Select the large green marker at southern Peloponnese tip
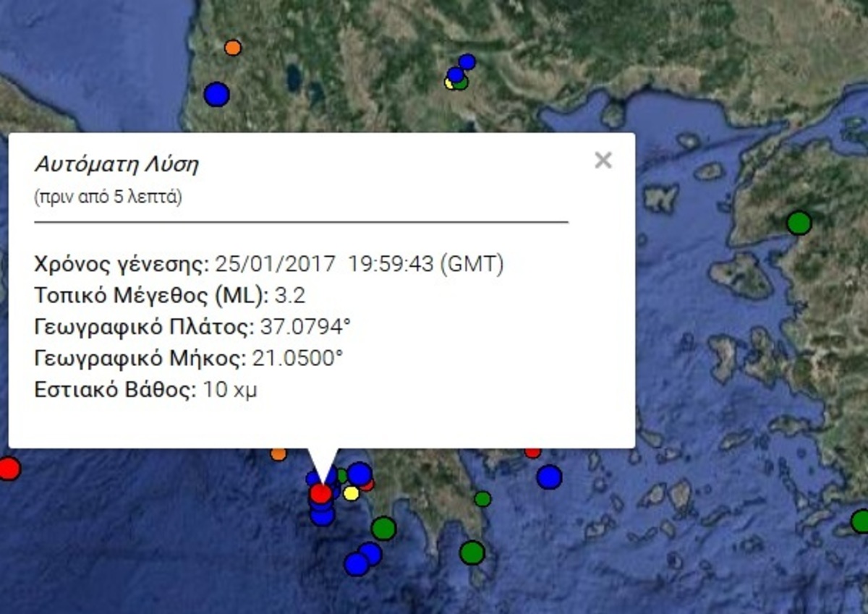Viewport: 868px width, 614px height. point(472,553)
